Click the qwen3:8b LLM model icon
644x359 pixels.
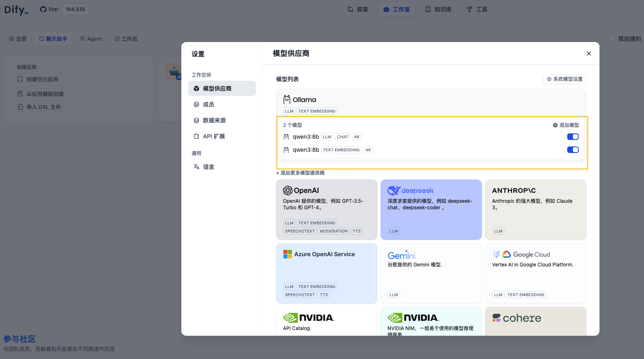point(286,137)
